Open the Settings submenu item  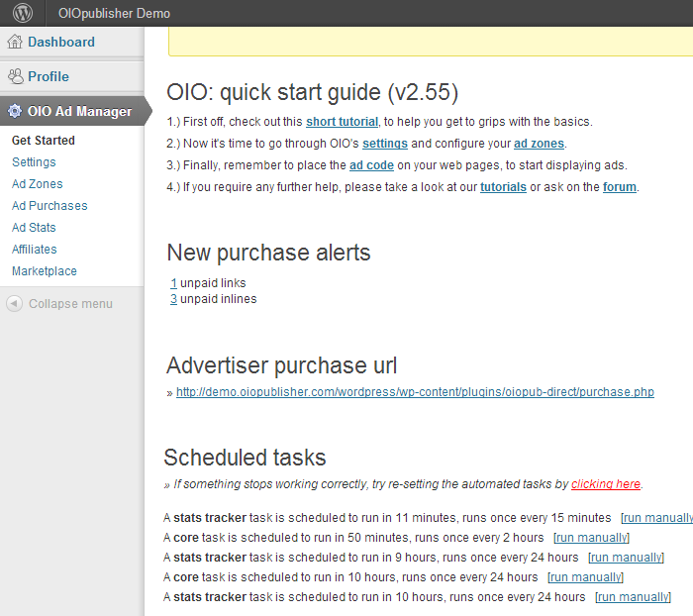point(34,161)
